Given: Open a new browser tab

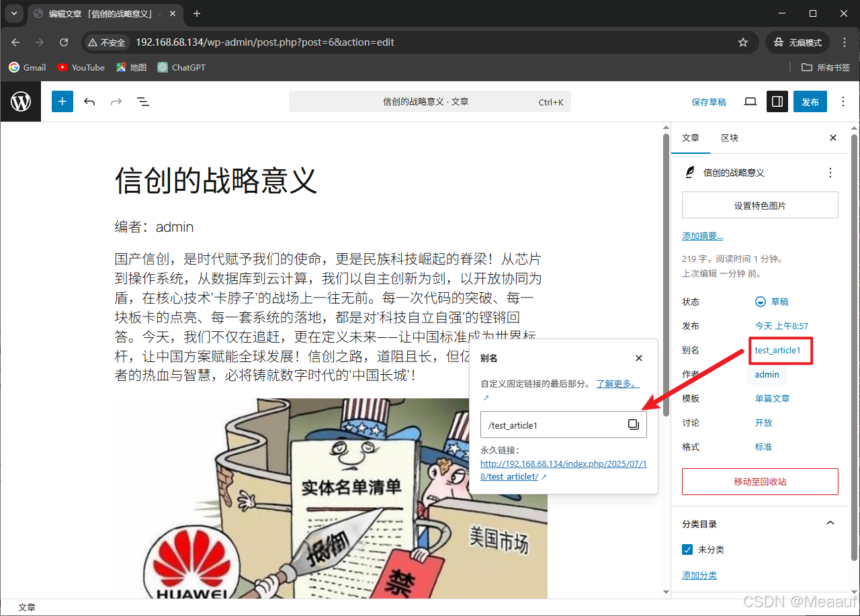Looking at the screenshot, I should point(197,13).
